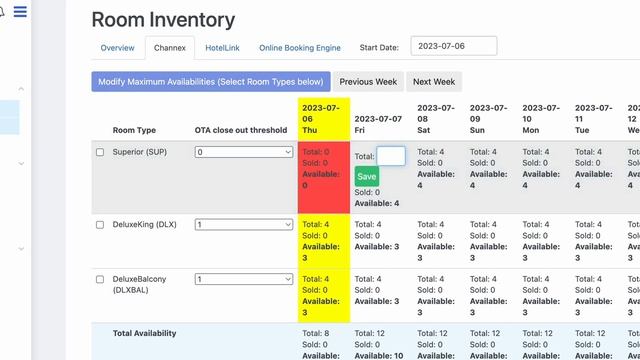Click the Room Inventory page heading
640x360 pixels.
click(163, 20)
